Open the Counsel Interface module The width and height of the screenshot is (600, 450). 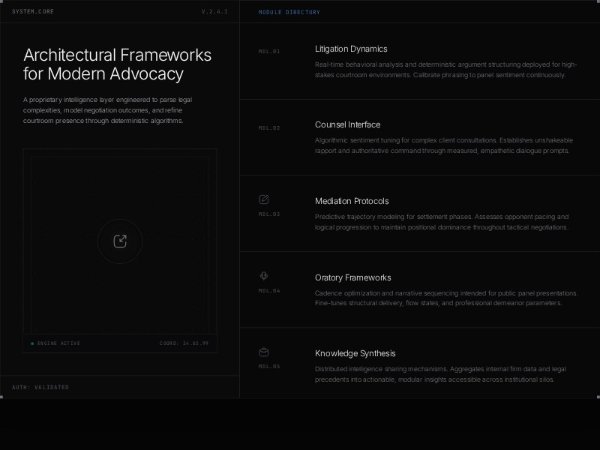click(347, 126)
